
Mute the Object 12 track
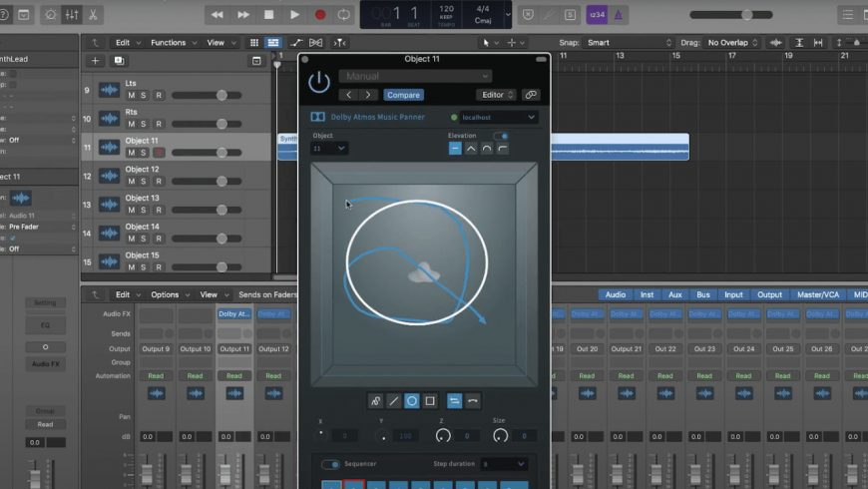coord(131,181)
